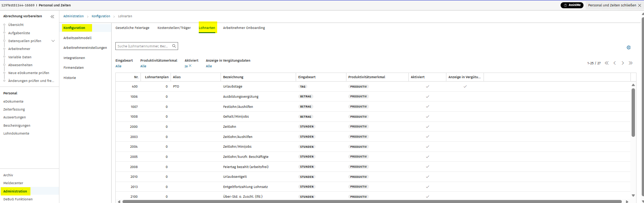Image resolution: width=644 pixels, height=203 pixels.
Task: Sort by the Lohnartenplan column header
Action: [157, 77]
